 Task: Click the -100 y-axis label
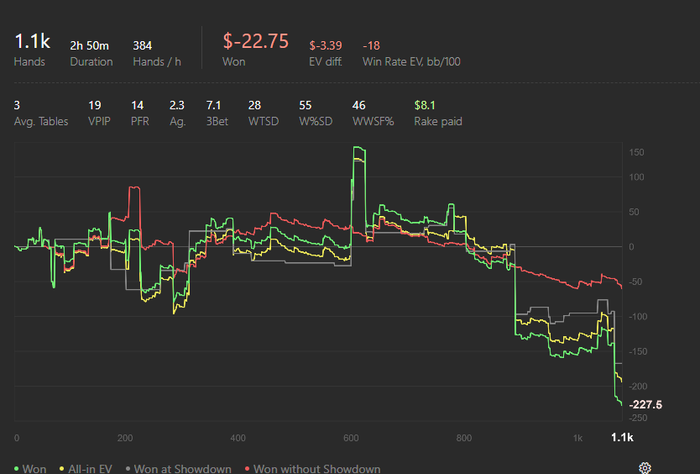point(638,316)
